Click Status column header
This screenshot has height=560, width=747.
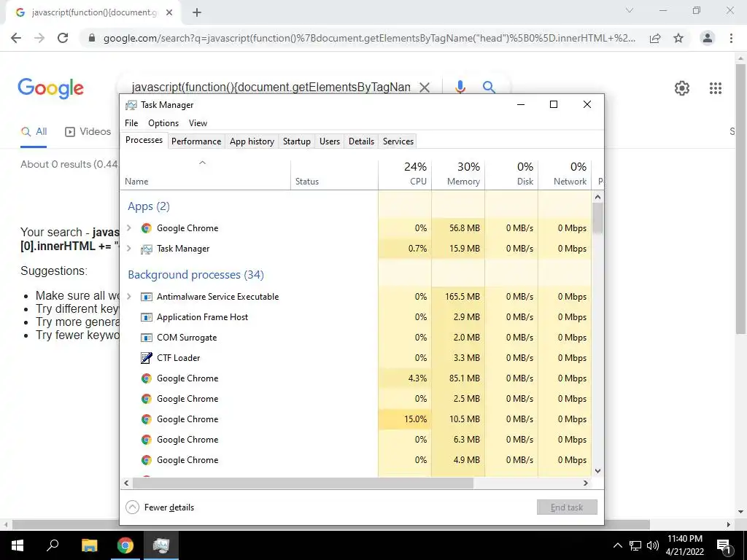point(334,175)
